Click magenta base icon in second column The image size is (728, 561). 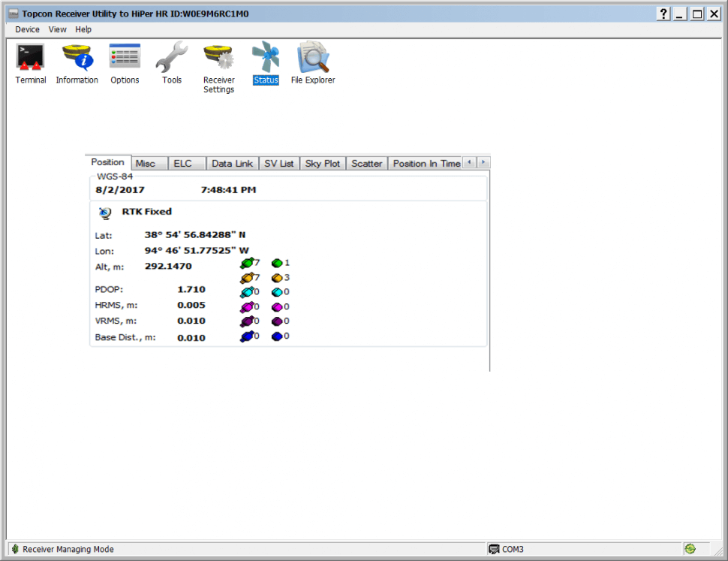pos(277,307)
